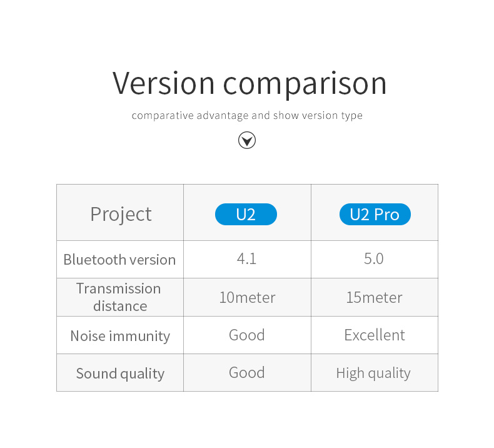Image resolution: width=494 pixels, height=448 pixels.
Task: Click the word Version in the title
Action: pyautogui.click(x=163, y=83)
